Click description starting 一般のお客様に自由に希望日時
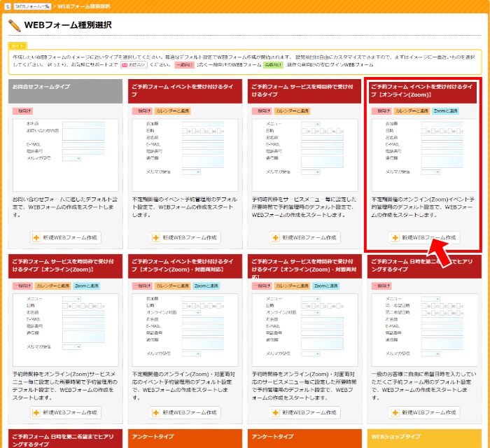Viewport: 490px width, 448px height. [423, 386]
